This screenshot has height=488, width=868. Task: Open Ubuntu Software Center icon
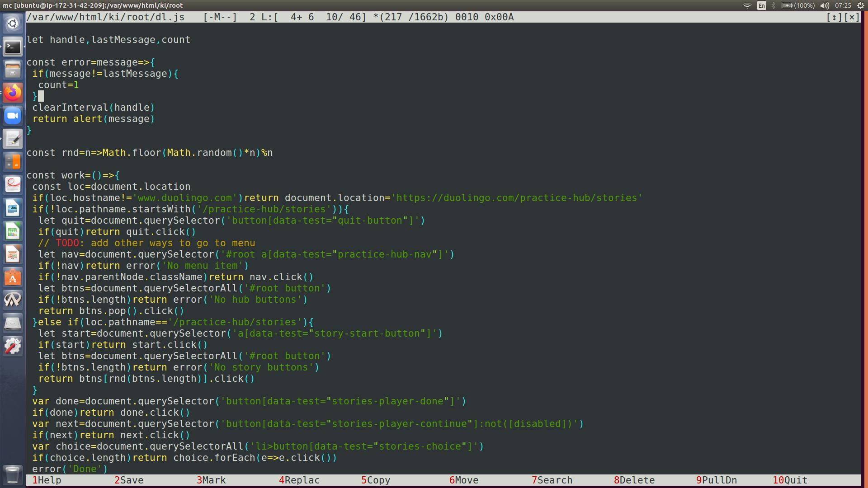point(13,277)
